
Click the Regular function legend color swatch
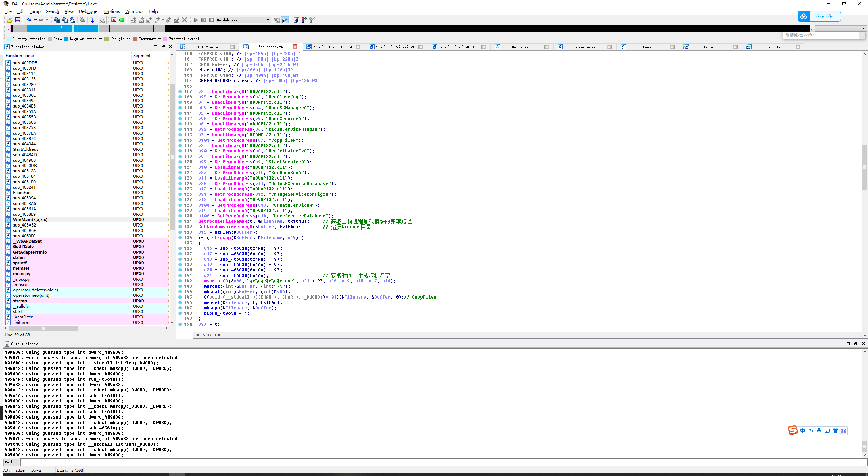(66, 39)
